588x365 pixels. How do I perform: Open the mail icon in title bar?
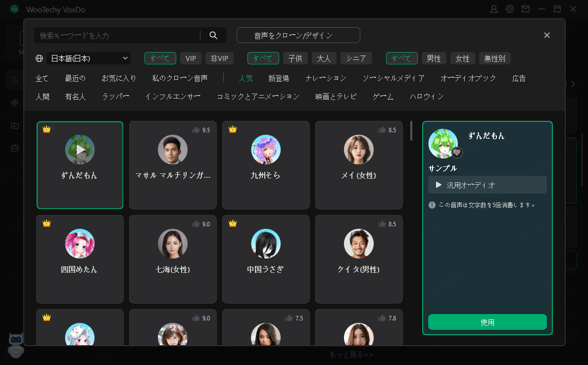[x=526, y=9]
